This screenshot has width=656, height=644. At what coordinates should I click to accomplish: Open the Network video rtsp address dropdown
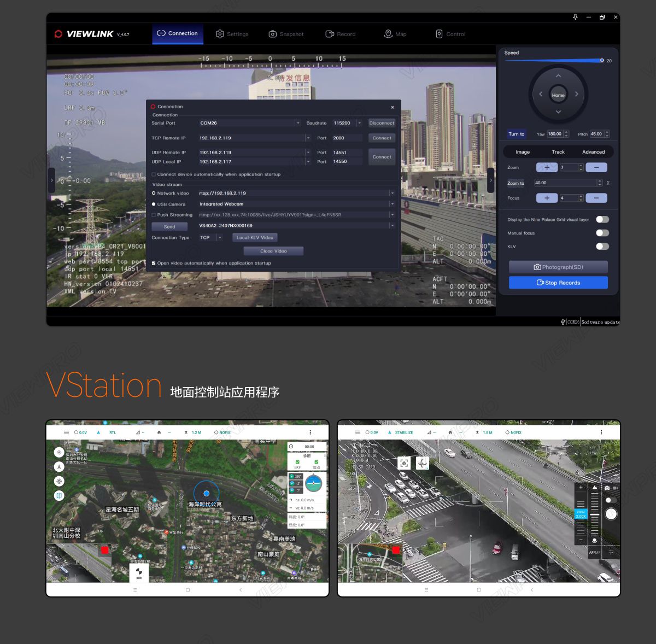click(x=392, y=193)
